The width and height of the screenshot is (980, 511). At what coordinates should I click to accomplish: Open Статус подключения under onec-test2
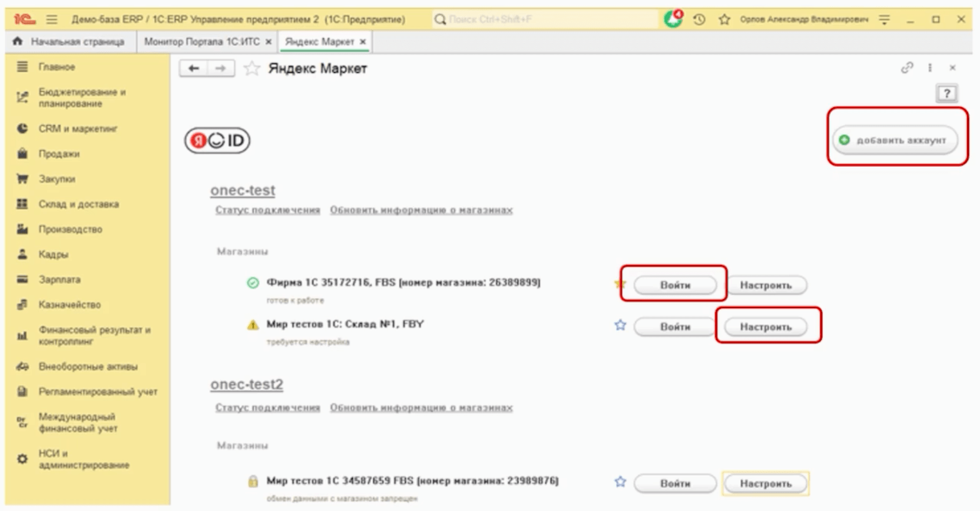[x=267, y=407]
